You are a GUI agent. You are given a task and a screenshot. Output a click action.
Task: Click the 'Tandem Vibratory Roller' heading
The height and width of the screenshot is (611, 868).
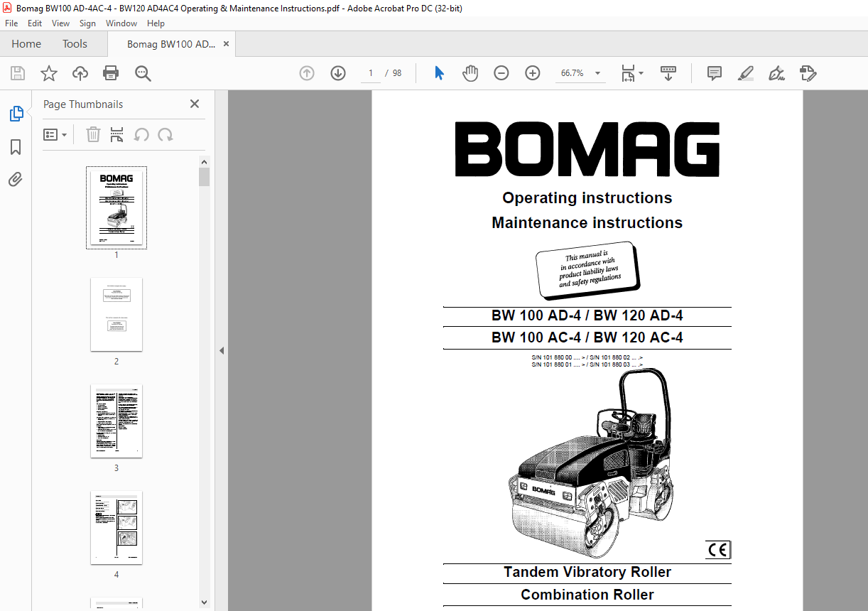(587, 572)
